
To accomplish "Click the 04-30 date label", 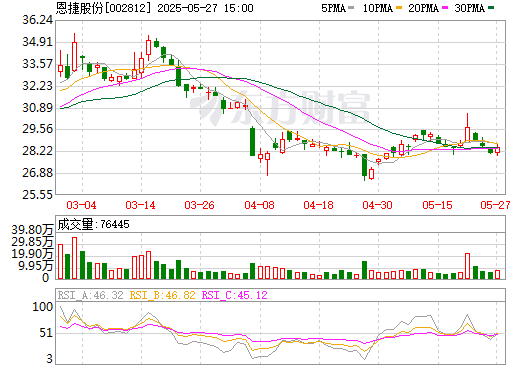I will [378, 205].
